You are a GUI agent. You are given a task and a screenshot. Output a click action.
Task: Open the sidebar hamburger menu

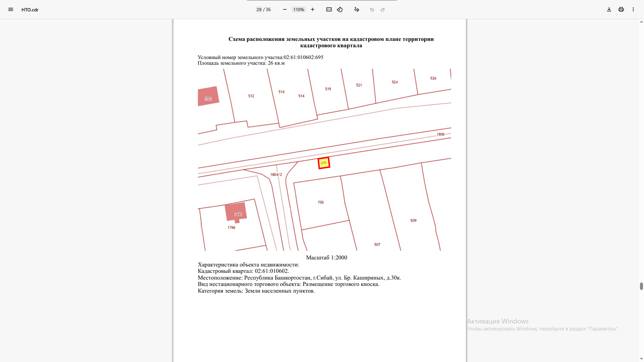pyautogui.click(x=11, y=9)
